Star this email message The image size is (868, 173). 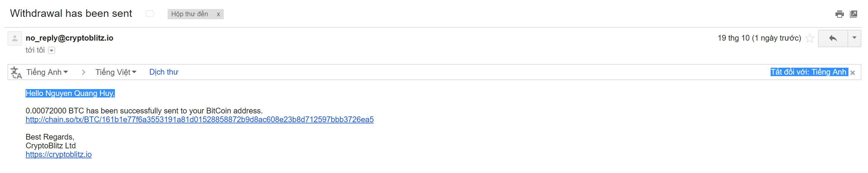tap(810, 39)
